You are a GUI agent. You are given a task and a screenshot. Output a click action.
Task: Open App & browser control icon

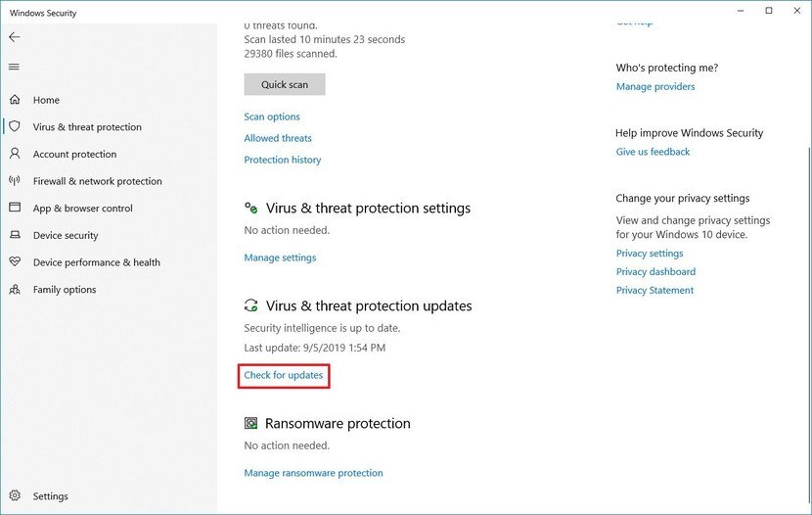[15, 209]
